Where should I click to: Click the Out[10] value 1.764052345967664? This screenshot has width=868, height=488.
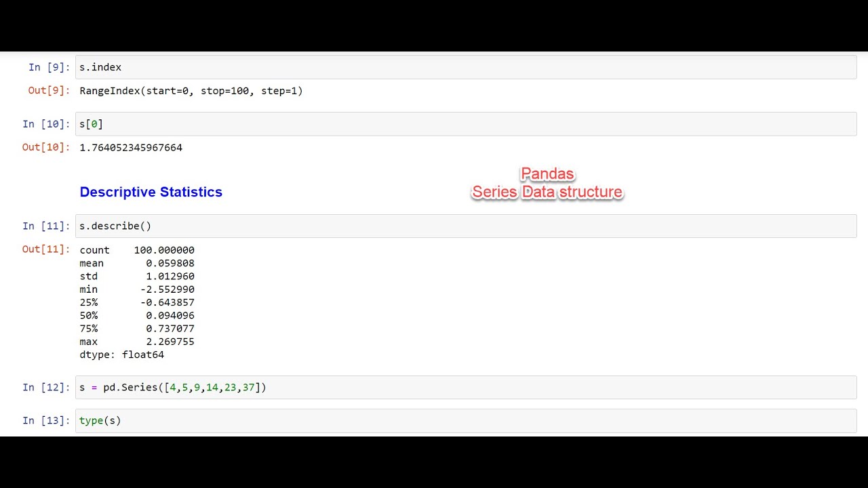pyautogui.click(x=131, y=147)
